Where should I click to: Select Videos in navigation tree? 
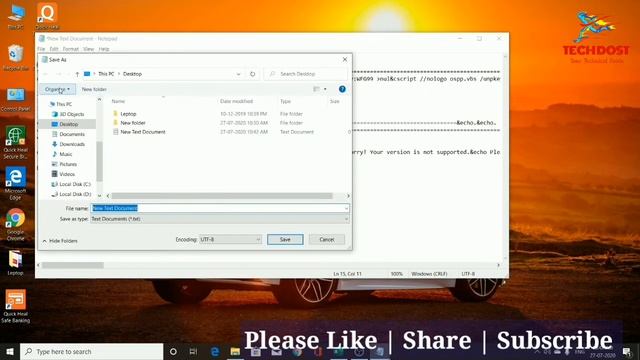pyautogui.click(x=63, y=174)
